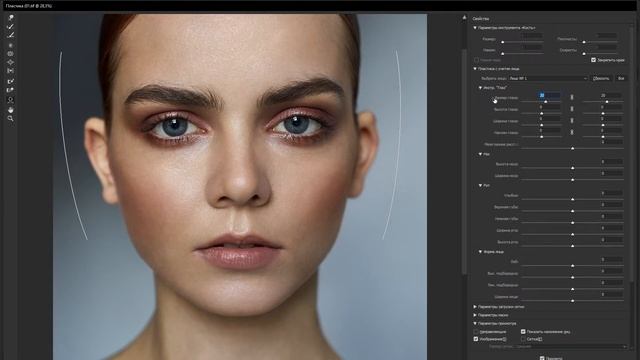Screen dimensions: 640x360
Task: Enable the Show Guides checkbox
Action: (x=476, y=332)
